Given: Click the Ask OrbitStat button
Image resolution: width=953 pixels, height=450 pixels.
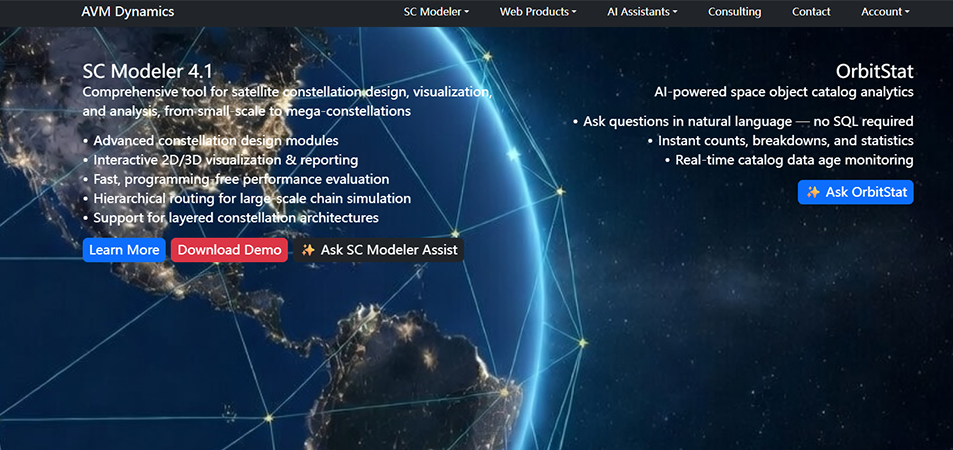Looking at the screenshot, I should pyautogui.click(x=856, y=192).
